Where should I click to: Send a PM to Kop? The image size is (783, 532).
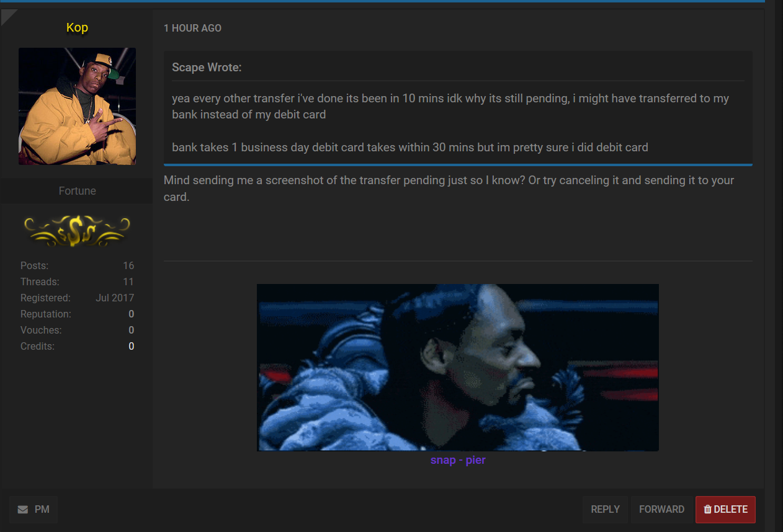click(34, 510)
